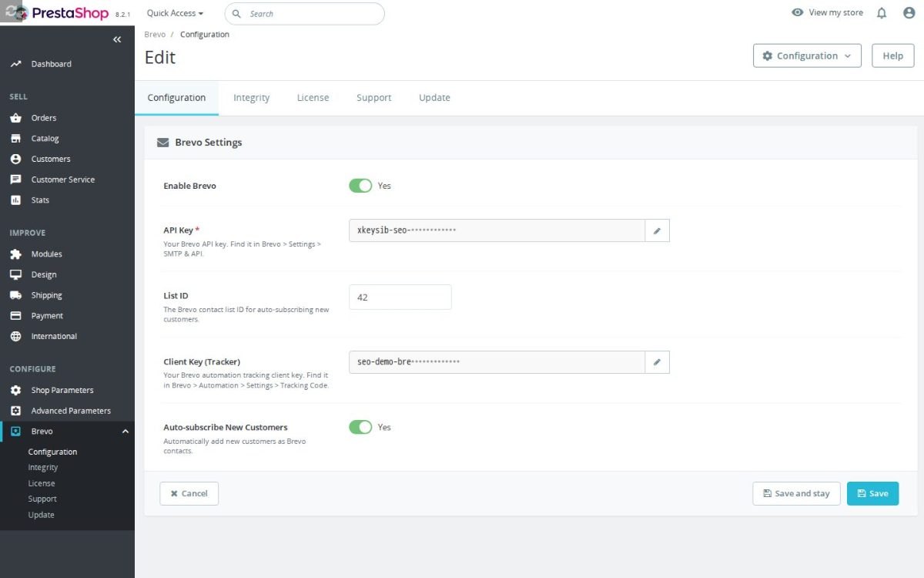Switch to the License tab
Screen dimensions: 924x578
tap(313, 98)
